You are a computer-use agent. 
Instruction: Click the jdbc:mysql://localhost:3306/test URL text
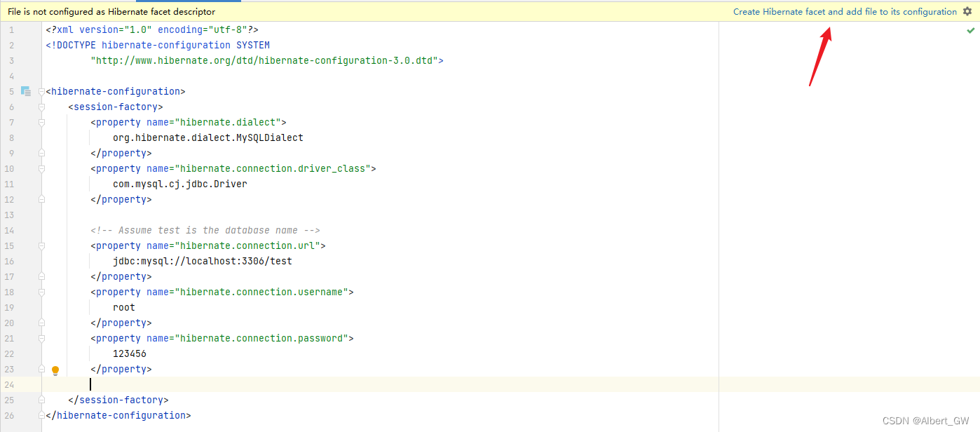[x=202, y=260]
